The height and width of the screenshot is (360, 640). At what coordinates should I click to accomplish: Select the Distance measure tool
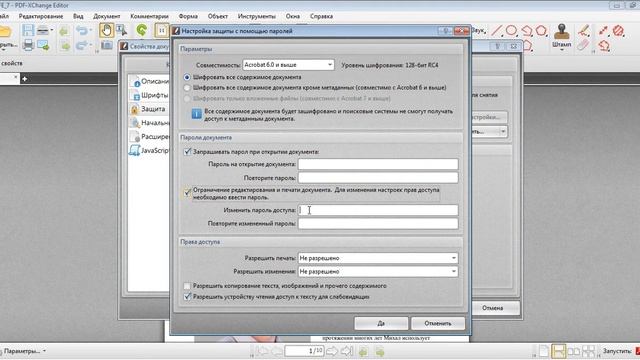(603, 30)
